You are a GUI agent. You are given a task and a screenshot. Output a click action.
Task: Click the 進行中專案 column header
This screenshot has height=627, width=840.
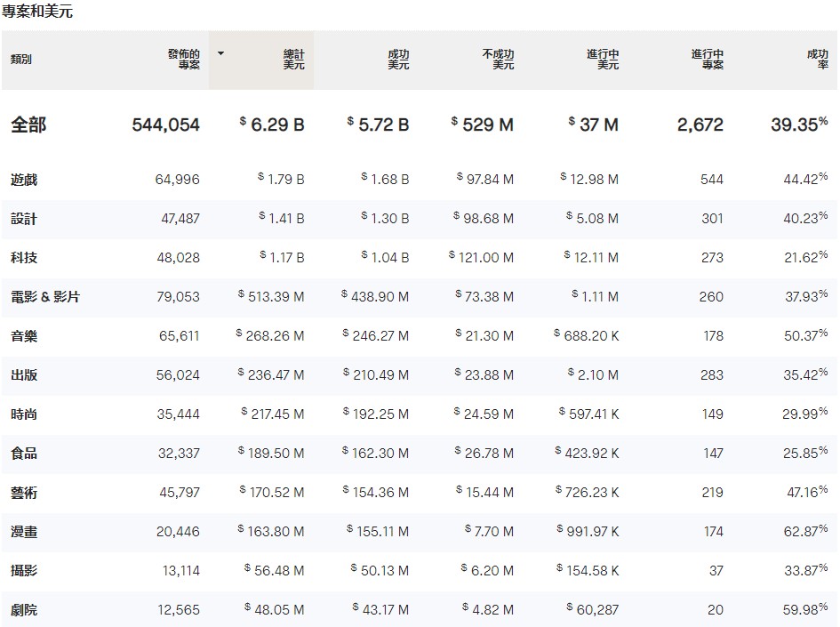pos(708,60)
